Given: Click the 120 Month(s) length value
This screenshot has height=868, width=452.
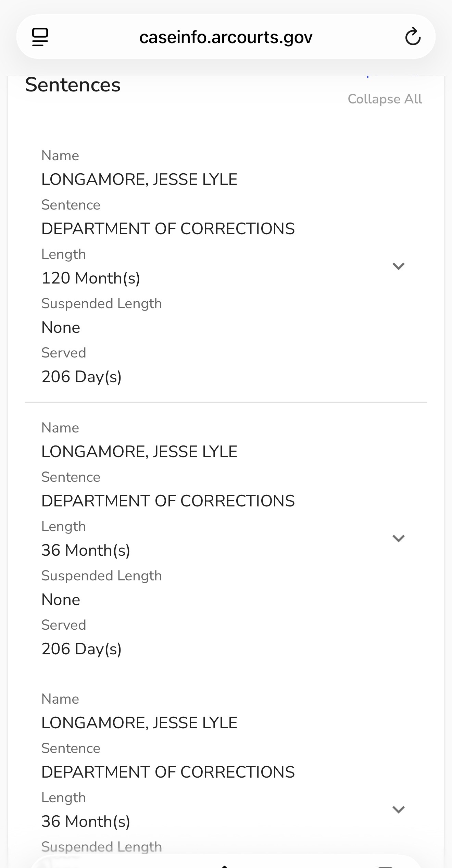Looking at the screenshot, I should [x=91, y=278].
